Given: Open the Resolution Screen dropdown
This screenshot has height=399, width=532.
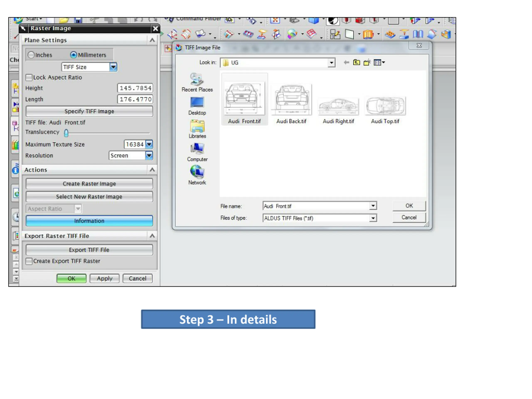Looking at the screenshot, I should pos(149,156).
